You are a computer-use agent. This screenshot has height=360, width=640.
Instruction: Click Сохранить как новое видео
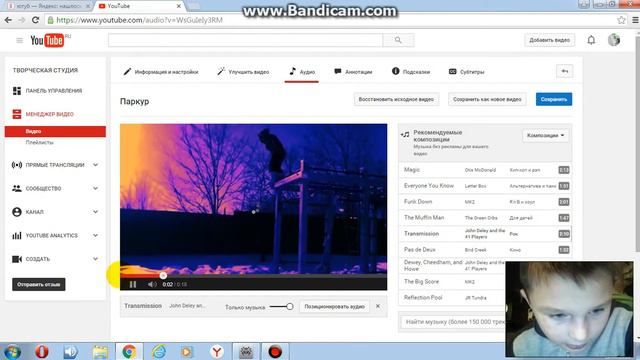click(487, 99)
